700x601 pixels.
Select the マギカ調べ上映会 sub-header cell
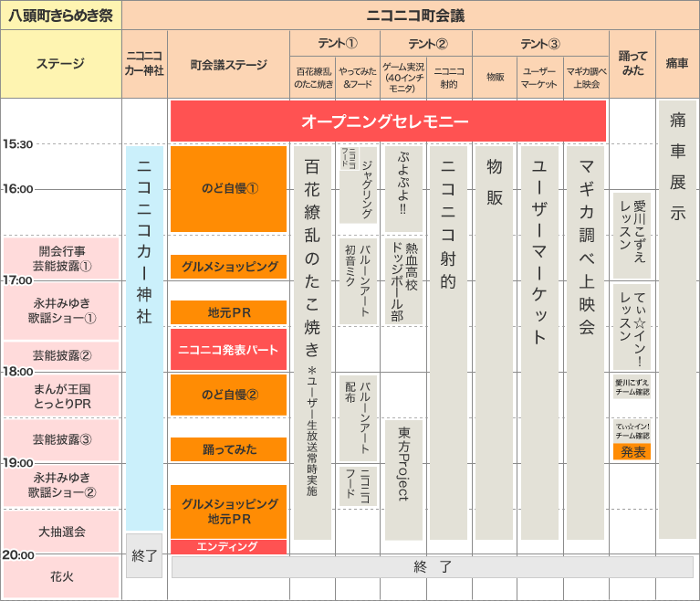pyautogui.click(x=586, y=78)
